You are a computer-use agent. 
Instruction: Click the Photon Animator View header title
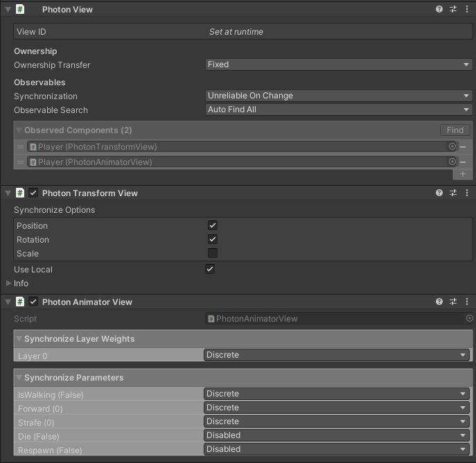click(x=87, y=302)
